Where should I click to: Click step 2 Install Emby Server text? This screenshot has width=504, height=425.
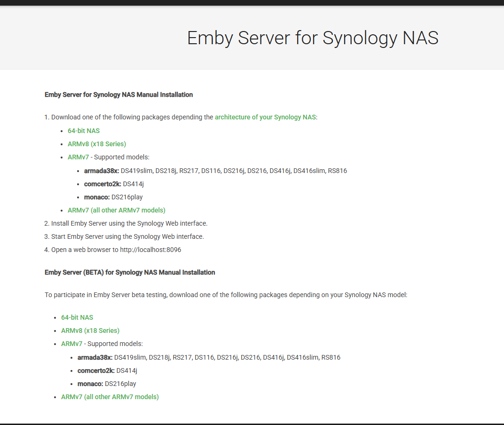129,223
